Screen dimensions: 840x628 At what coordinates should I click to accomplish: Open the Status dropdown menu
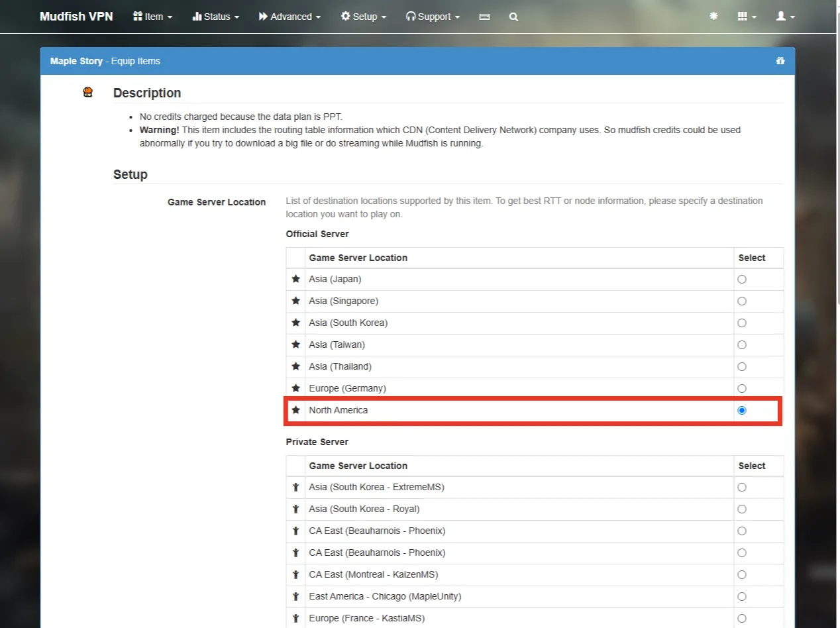[216, 17]
